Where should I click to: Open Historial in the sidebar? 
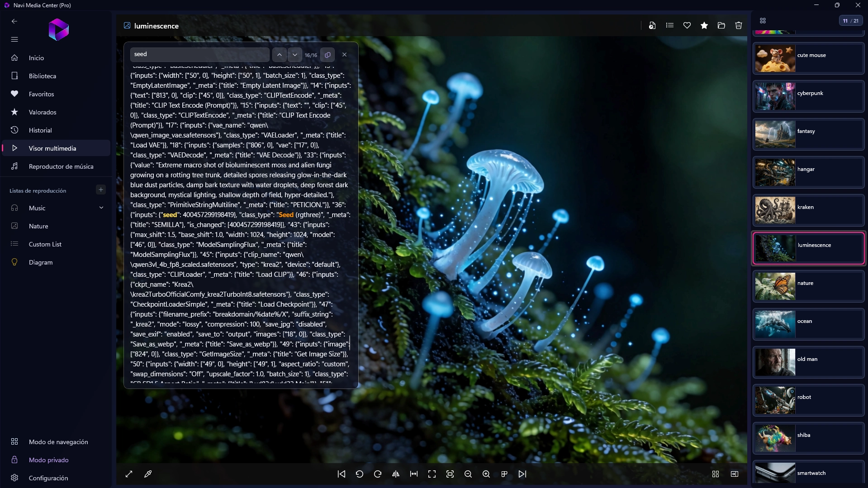coord(56,130)
